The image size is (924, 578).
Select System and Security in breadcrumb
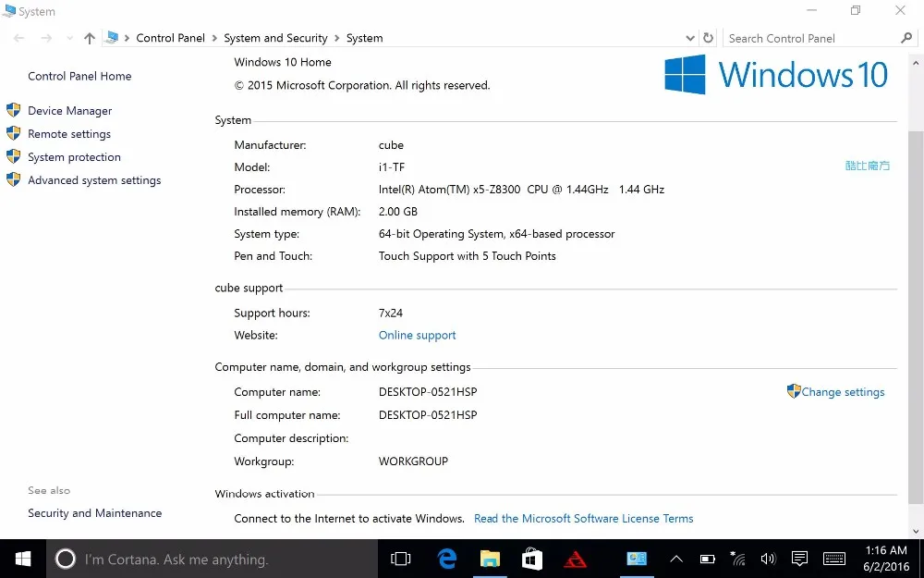275,38
